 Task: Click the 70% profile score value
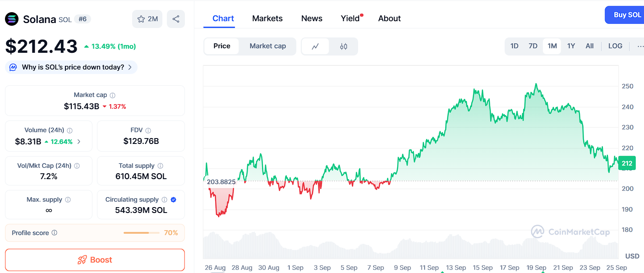(x=171, y=233)
